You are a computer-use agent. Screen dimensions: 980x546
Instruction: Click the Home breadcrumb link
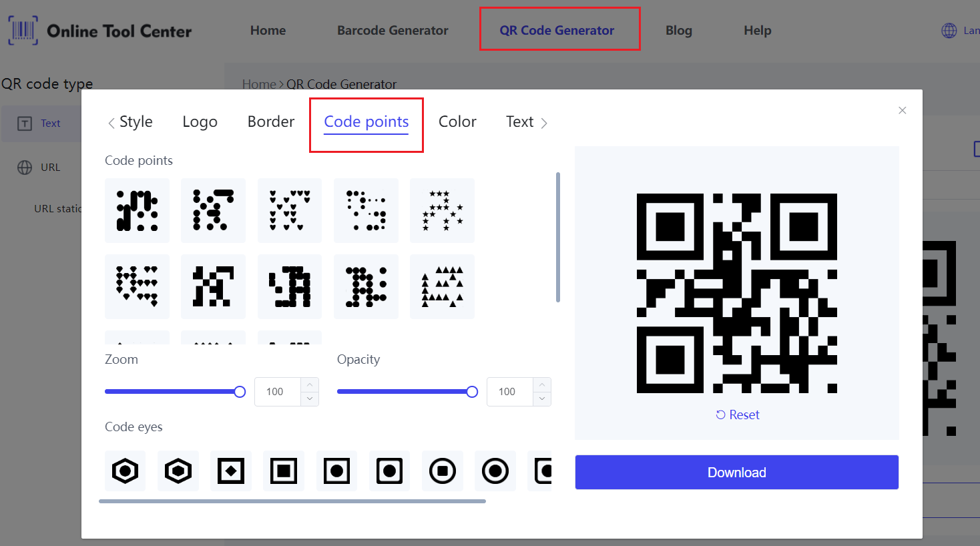coord(259,84)
